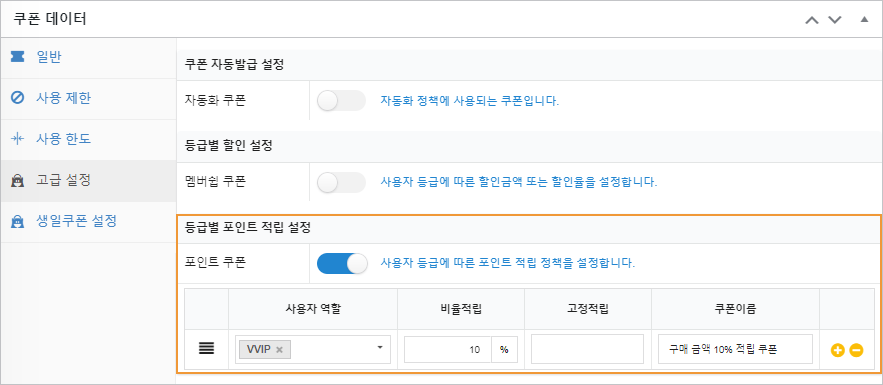Click the limit icon beside 사용 한도
The image size is (883, 385).
[x=17, y=139]
